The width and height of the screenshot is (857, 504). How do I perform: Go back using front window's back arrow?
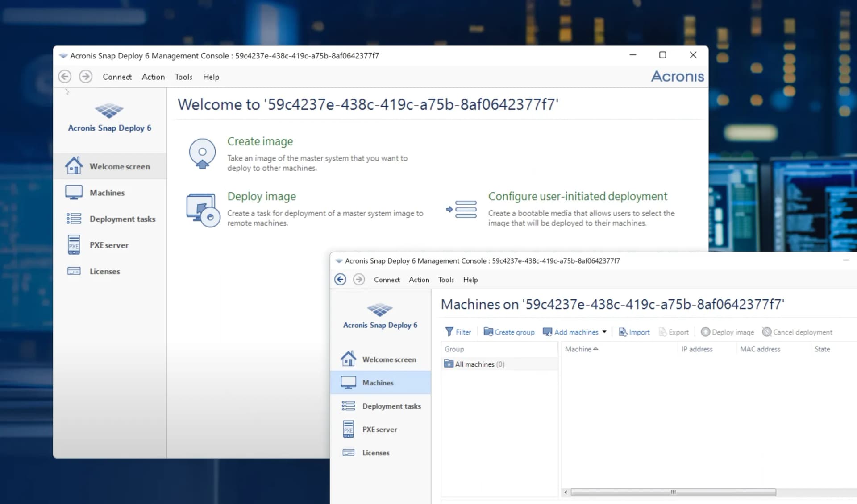340,280
